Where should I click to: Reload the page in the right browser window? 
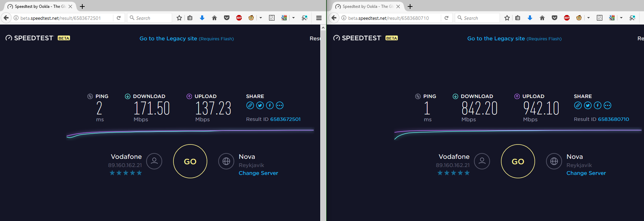pyautogui.click(x=446, y=18)
